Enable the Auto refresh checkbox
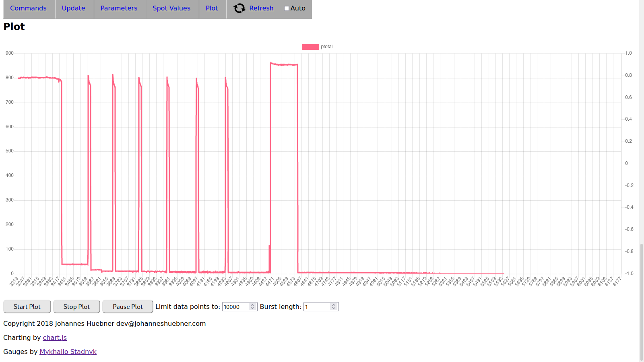The image size is (644, 362). pos(287,8)
